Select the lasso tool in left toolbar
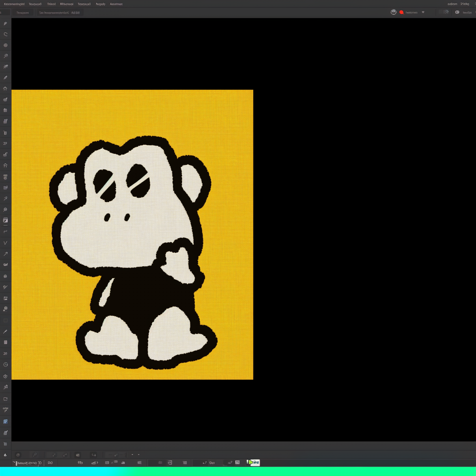 pos(5,34)
